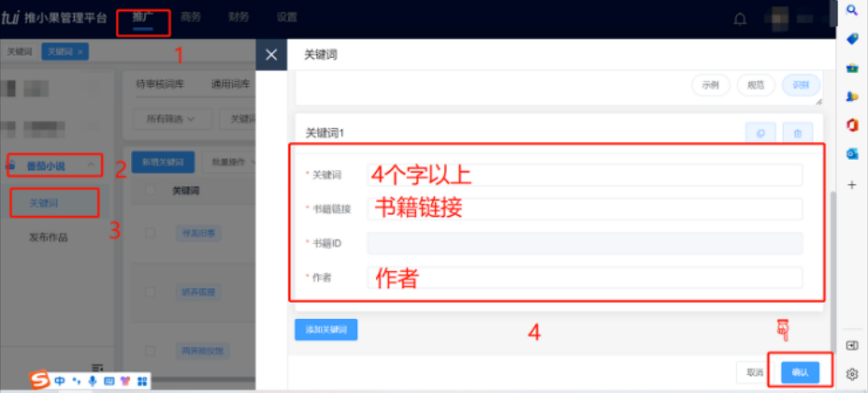Viewport: 868px width, 393px height.
Task: Add a sidebar app with the plus icon
Action: click(x=852, y=185)
